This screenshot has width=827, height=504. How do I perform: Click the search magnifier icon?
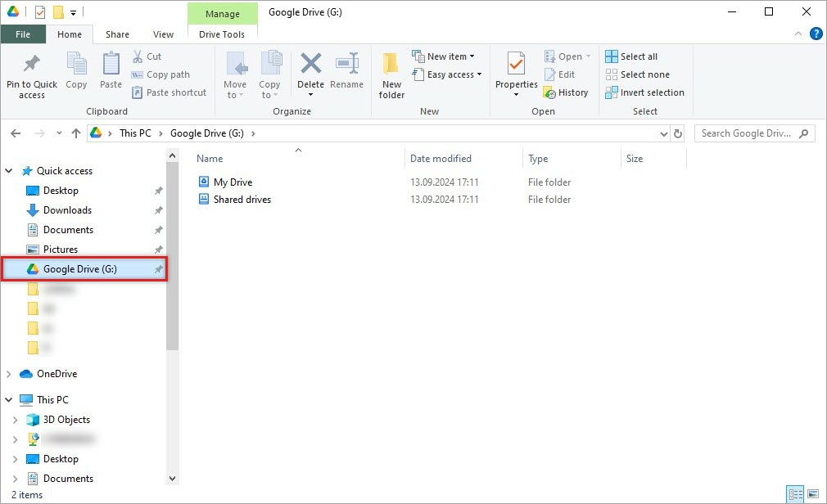tap(804, 133)
